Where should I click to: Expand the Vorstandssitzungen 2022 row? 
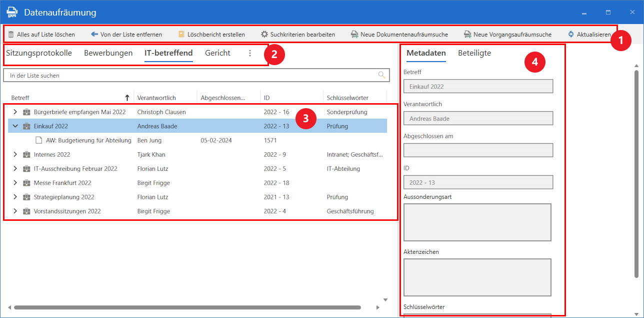point(15,211)
